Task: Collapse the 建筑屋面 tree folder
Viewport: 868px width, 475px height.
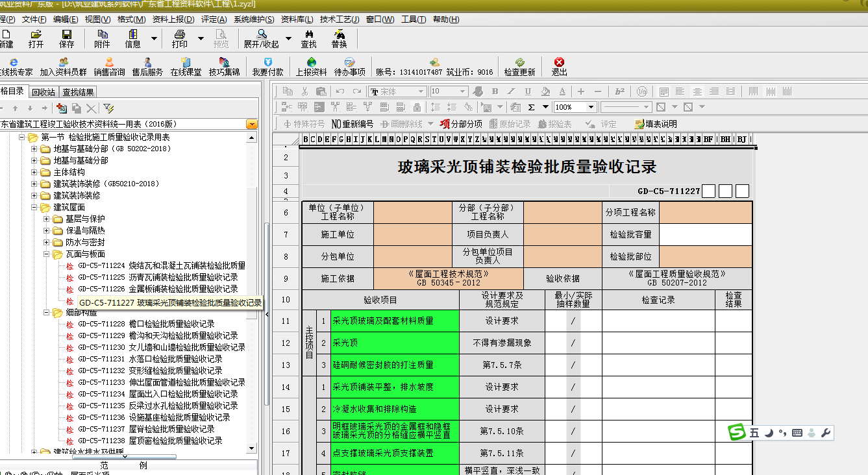Action: [x=35, y=208]
